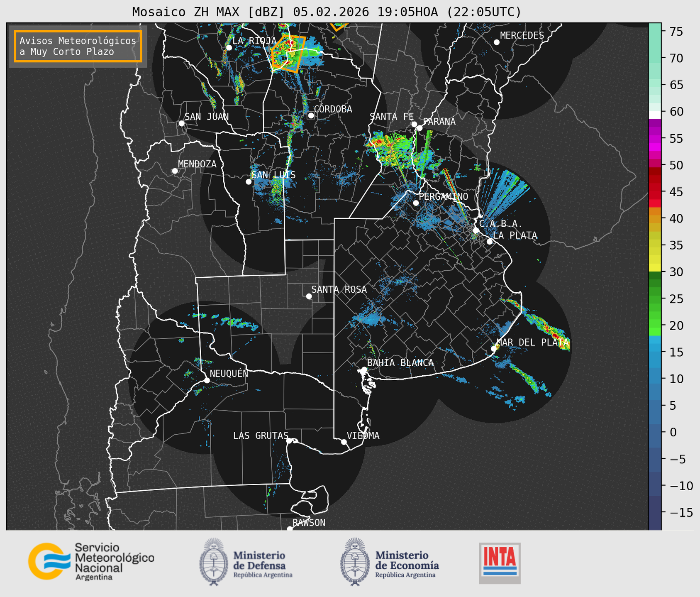700x597 pixels.
Task: Select the SAN JUAN city dot
Action: tap(181, 123)
